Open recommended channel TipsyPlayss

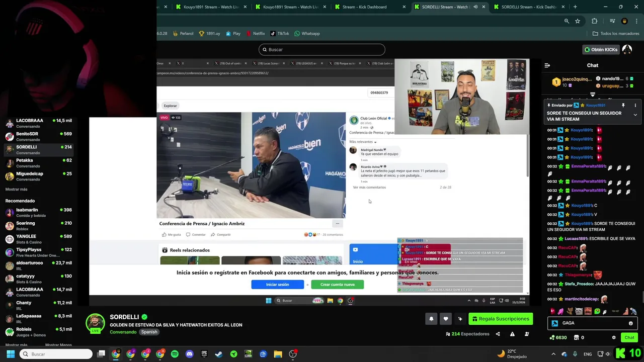(x=39, y=252)
